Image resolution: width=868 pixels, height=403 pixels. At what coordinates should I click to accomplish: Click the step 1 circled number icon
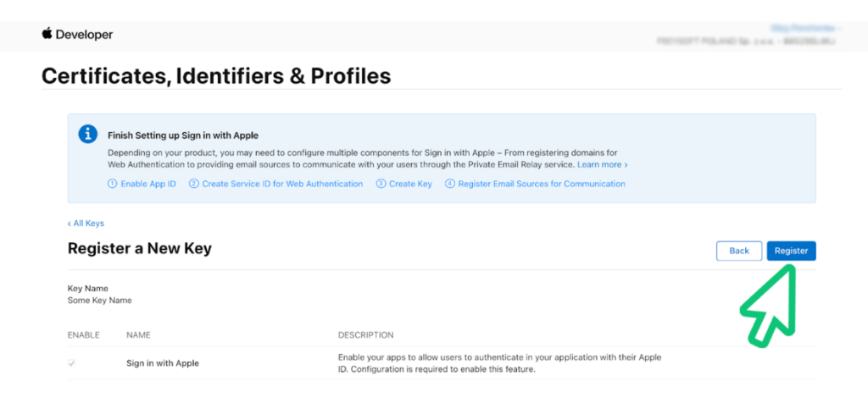pos(113,184)
